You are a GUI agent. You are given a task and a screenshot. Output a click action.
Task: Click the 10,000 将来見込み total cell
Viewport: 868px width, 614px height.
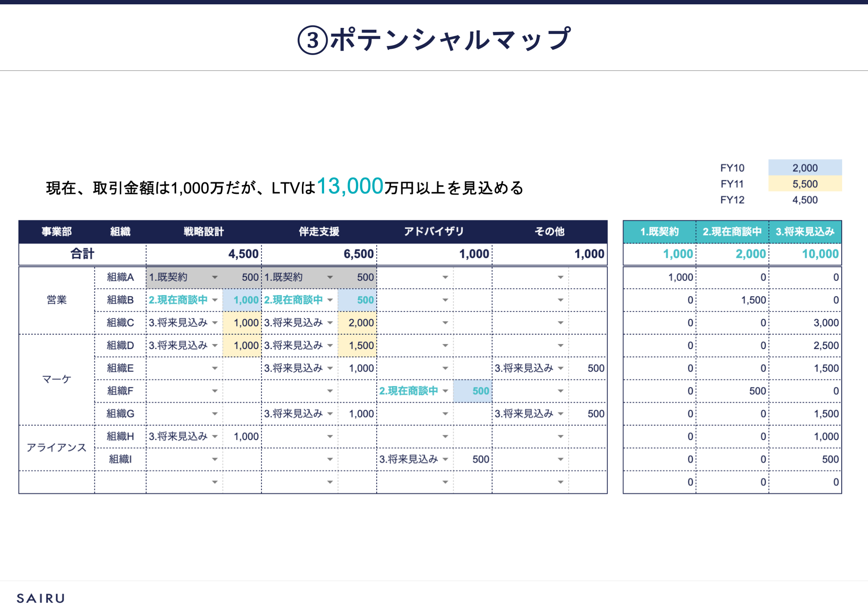[x=820, y=254]
